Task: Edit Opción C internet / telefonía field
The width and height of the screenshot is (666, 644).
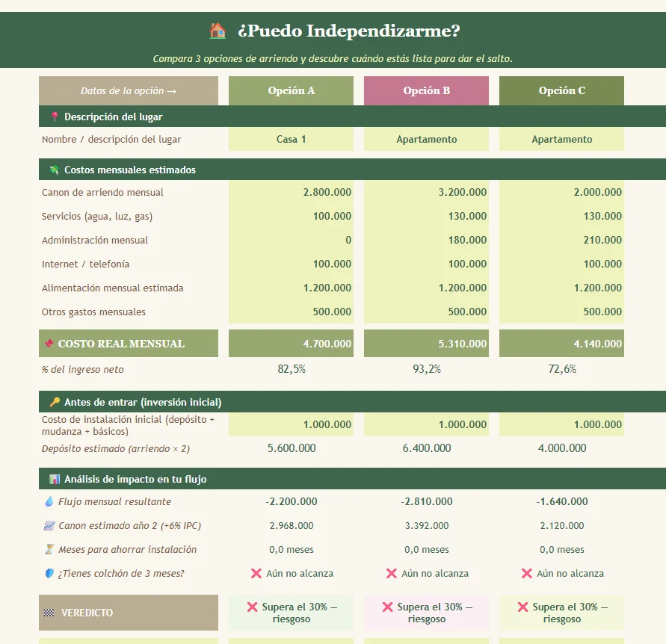Action: click(x=561, y=264)
